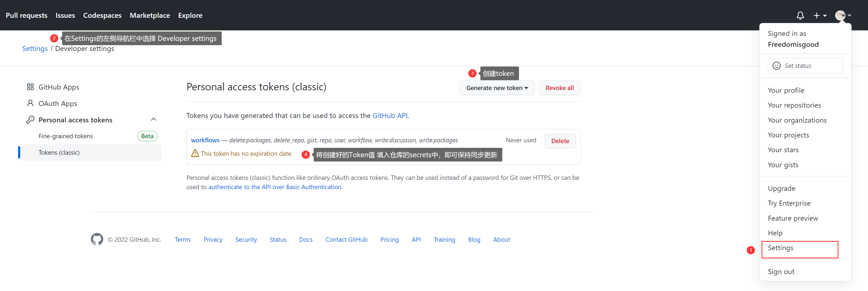Open the workflows token link
Screen dimensions: 868x291
[x=205, y=140]
